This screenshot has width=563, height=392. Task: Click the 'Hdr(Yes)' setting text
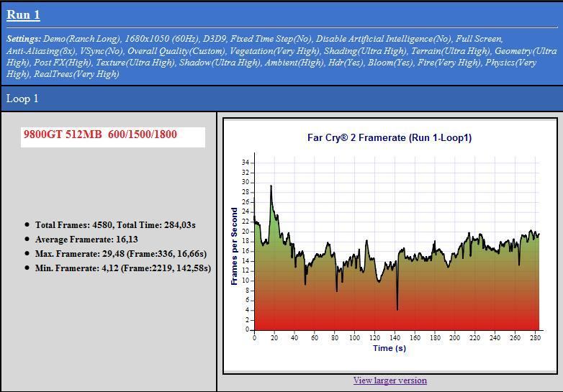click(x=346, y=63)
